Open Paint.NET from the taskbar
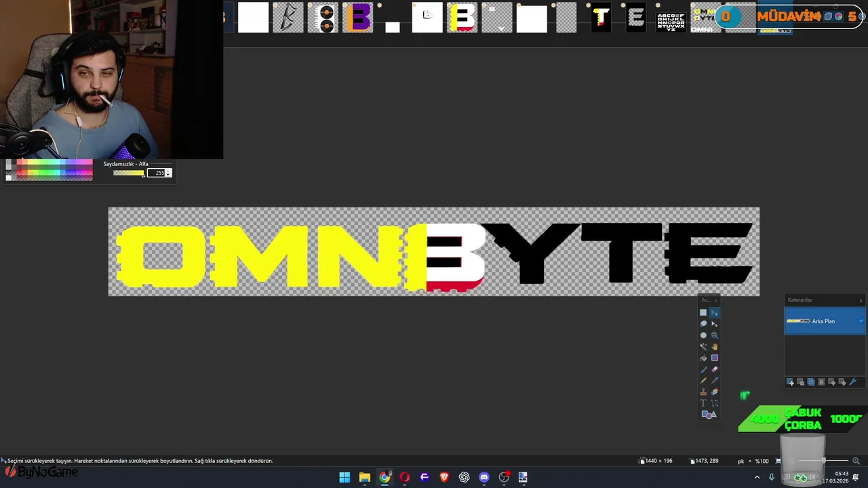This screenshot has height=488, width=868. [x=524, y=477]
